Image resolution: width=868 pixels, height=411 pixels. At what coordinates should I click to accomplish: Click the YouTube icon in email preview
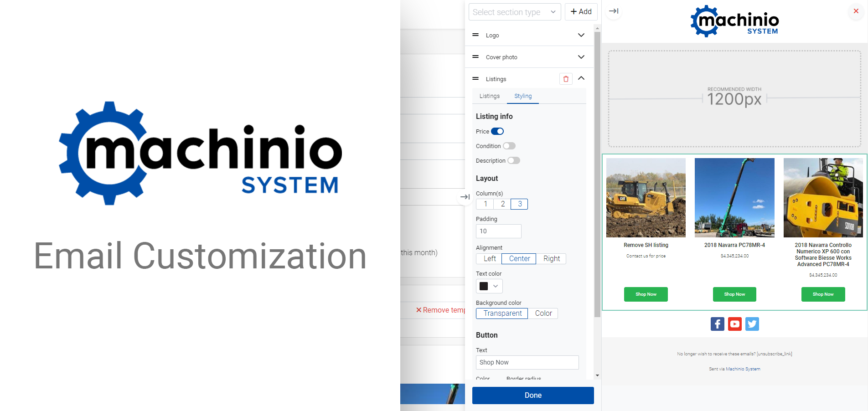[735, 324]
